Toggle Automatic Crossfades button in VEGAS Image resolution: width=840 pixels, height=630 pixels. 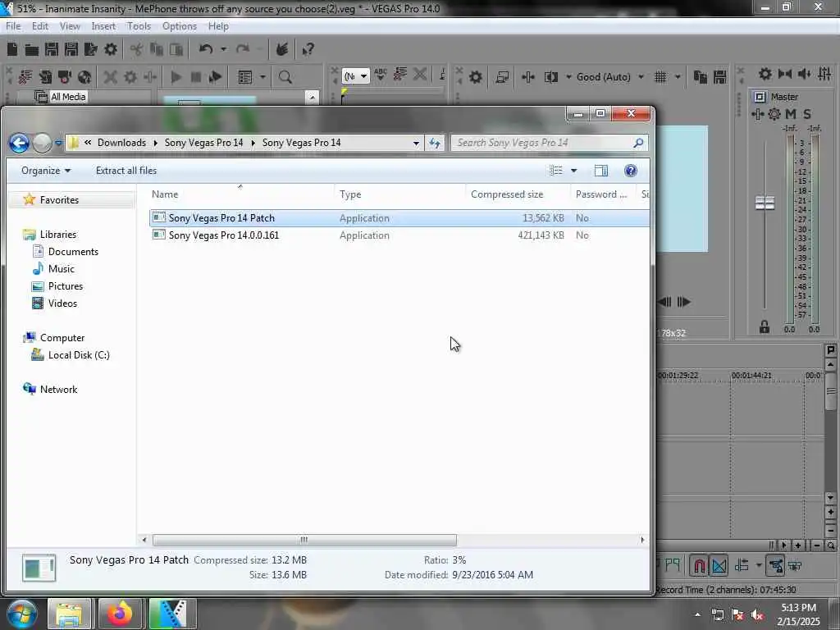[719, 566]
